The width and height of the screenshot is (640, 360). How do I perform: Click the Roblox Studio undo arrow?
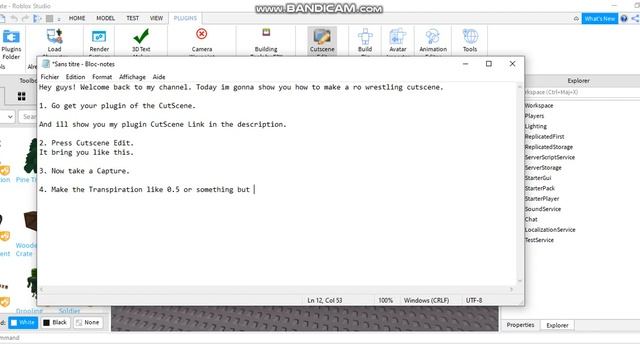(14, 18)
